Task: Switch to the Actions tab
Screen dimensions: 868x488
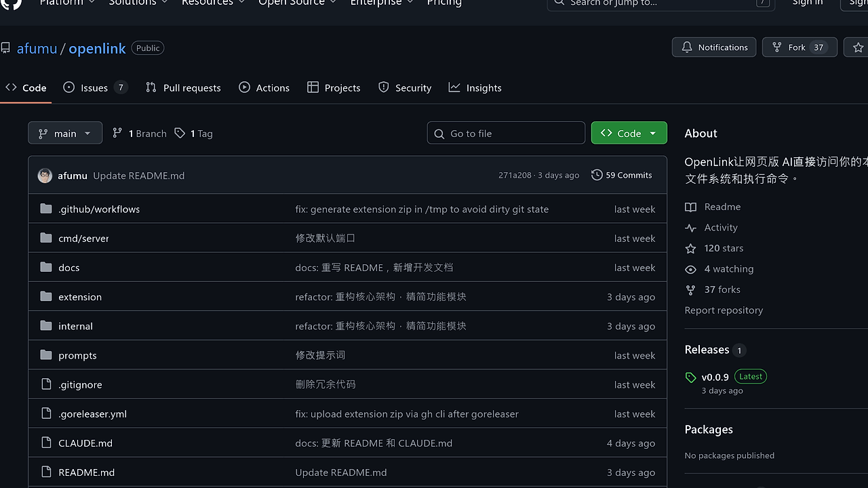Action: click(x=264, y=87)
